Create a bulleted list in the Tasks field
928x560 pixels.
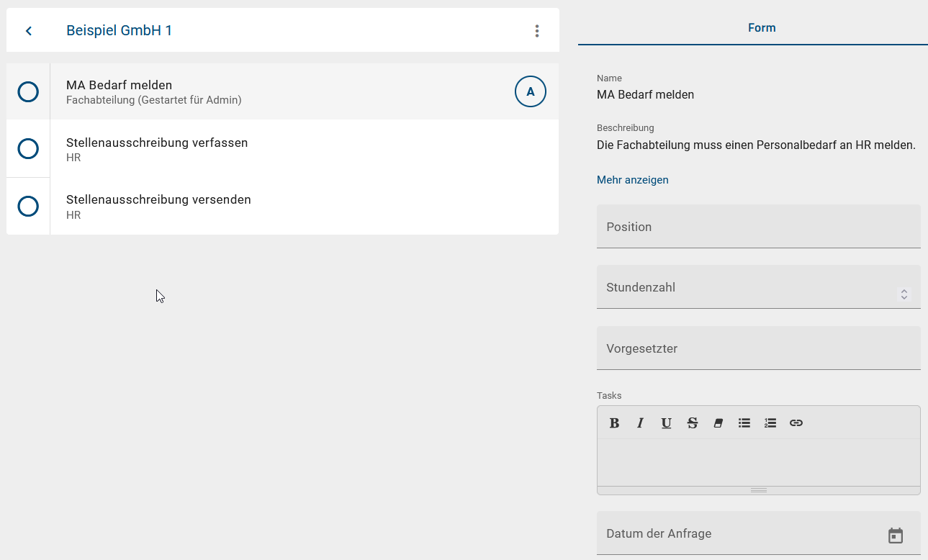(x=744, y=423)
